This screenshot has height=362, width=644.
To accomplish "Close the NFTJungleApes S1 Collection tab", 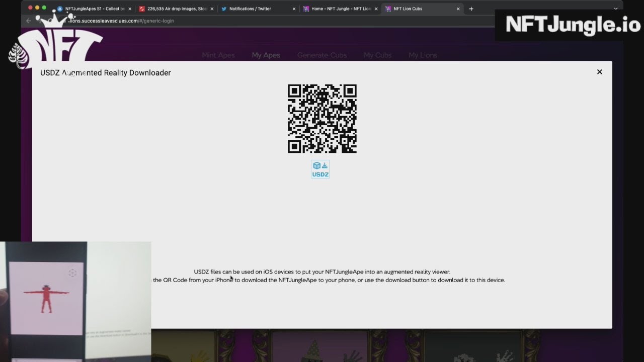I will coord(130,9).
